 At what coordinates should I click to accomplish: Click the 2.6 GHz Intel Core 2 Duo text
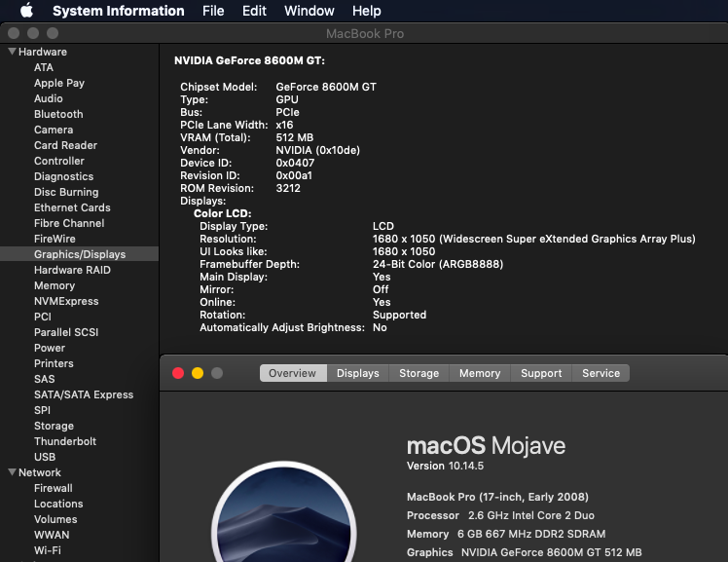(x=531, y=515)
